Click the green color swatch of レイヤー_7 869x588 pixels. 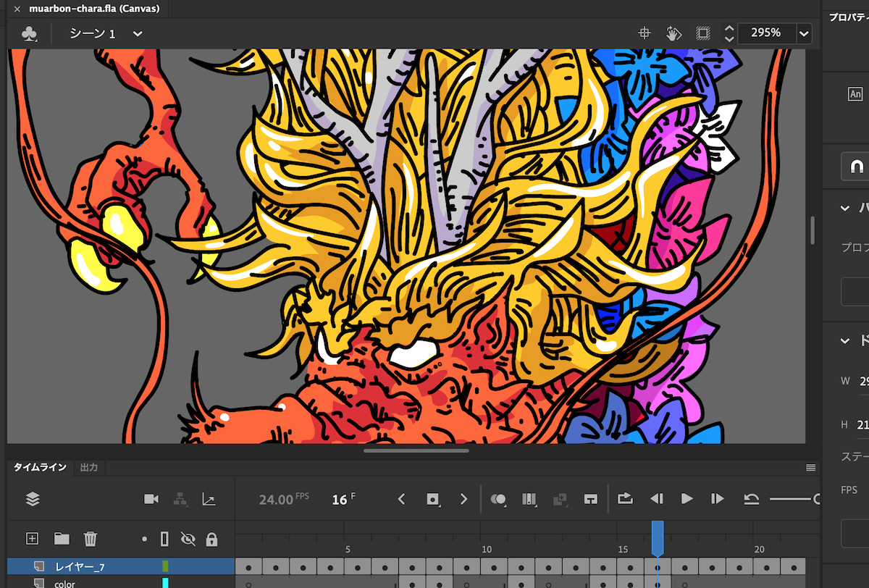pyautogui.click(x=165, y=566)
